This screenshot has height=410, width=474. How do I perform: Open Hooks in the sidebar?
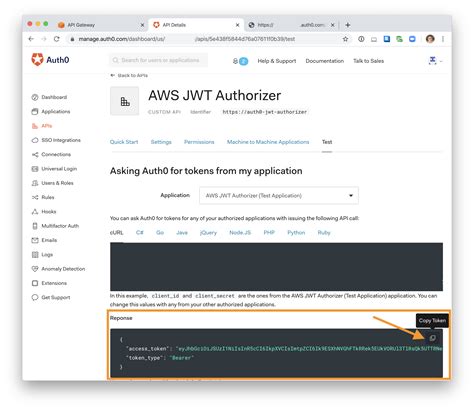click(x=44, y=212)
